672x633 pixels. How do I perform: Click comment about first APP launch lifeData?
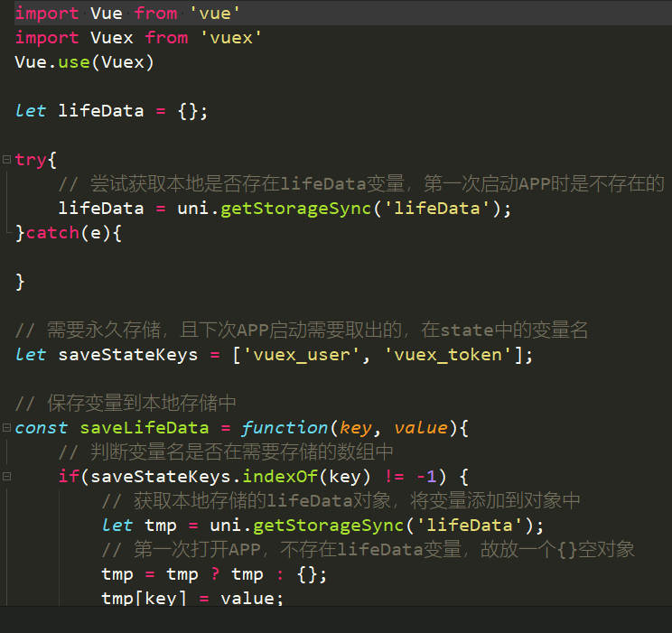[x=361, y=184]
